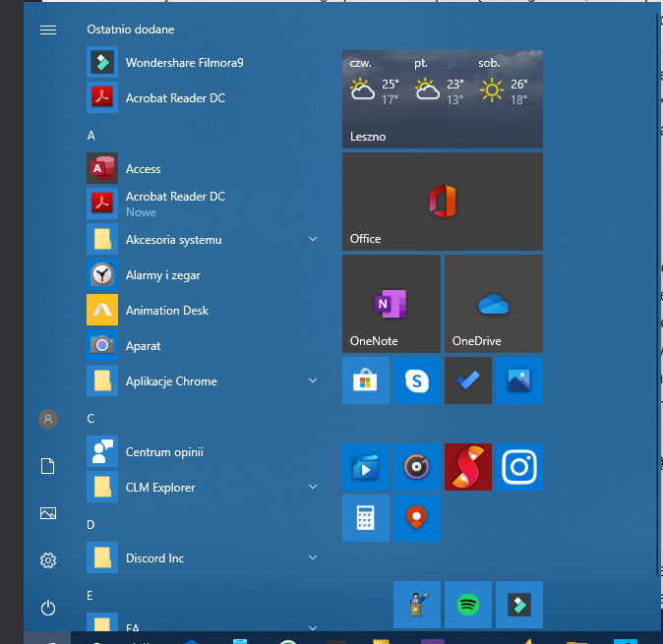This screenshot has width=663, height=644.
Task: Open the podium speaker app tile
Action: click(x=417, y=605)
